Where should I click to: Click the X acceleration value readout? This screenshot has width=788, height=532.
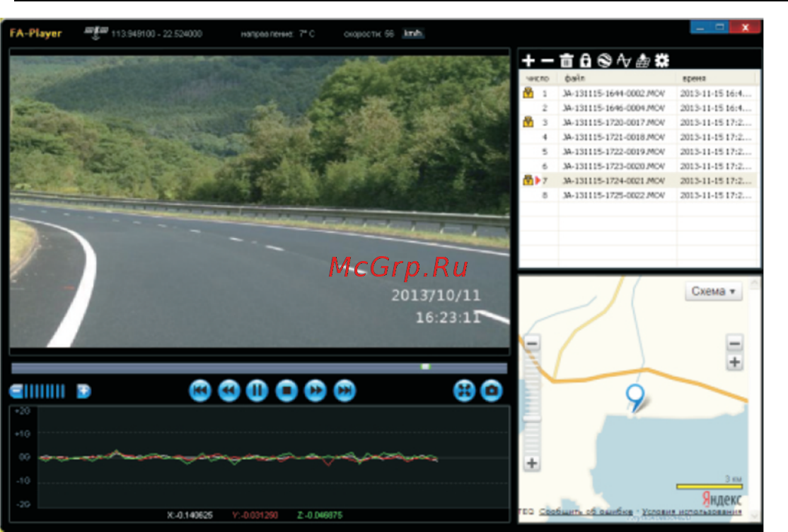tap(190, 516)
